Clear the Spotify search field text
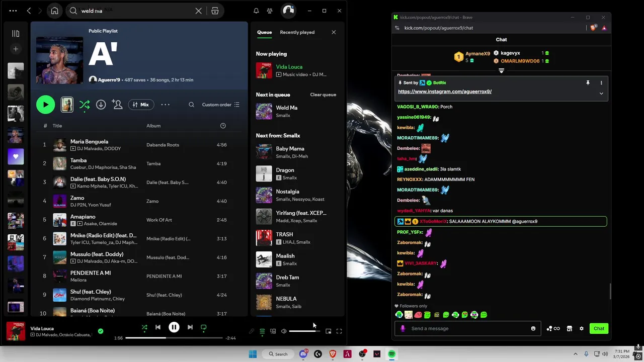The height and width of the screenshot is (362, 644). click(x=199, y=11)
